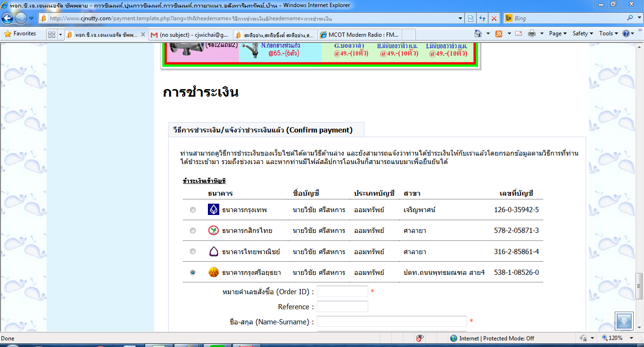Click the Name-Surname input field
Screen dimensions: 644x347
pos(392,322)
